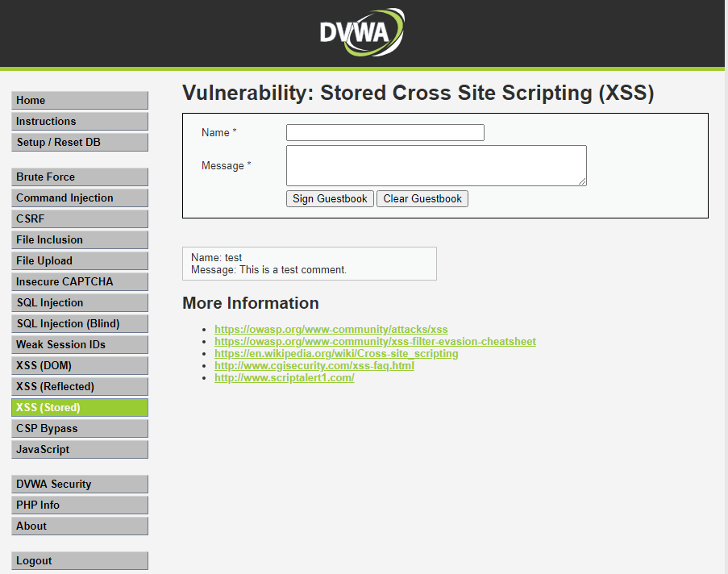Open the About page
Image resolution: width=728 pixels, height=574 pixels.
click(x=80, y=526)
